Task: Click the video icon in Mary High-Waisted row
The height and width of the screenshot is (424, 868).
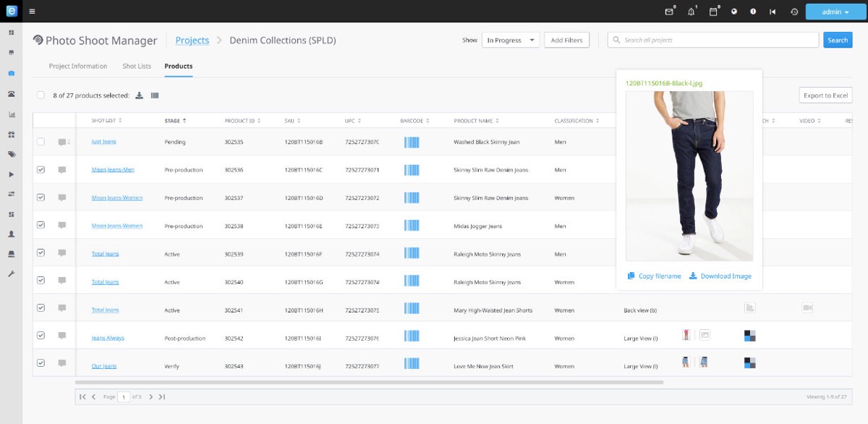Action: [x=807, y=308]
